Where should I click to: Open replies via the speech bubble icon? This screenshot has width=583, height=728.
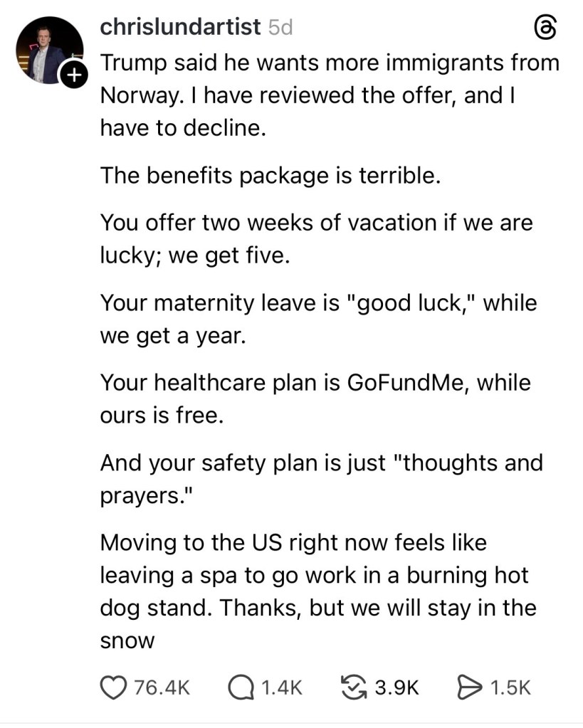(x=241, y=687)
